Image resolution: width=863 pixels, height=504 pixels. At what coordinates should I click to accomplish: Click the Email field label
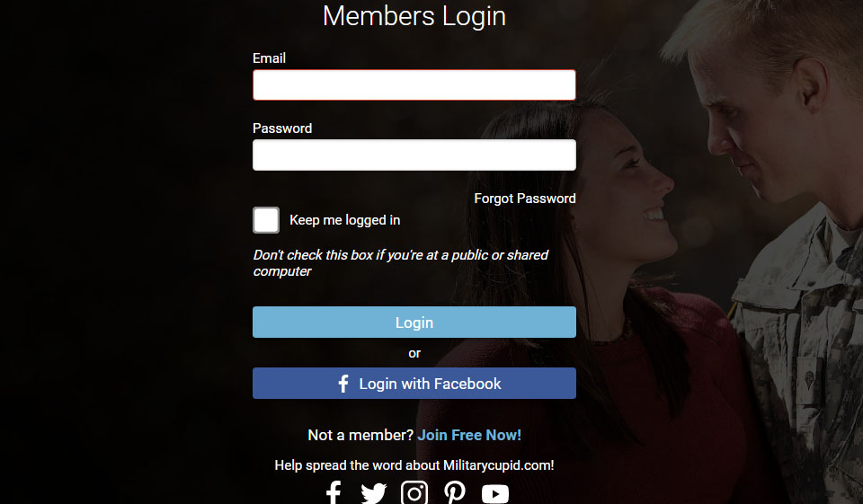click(269, 58)
